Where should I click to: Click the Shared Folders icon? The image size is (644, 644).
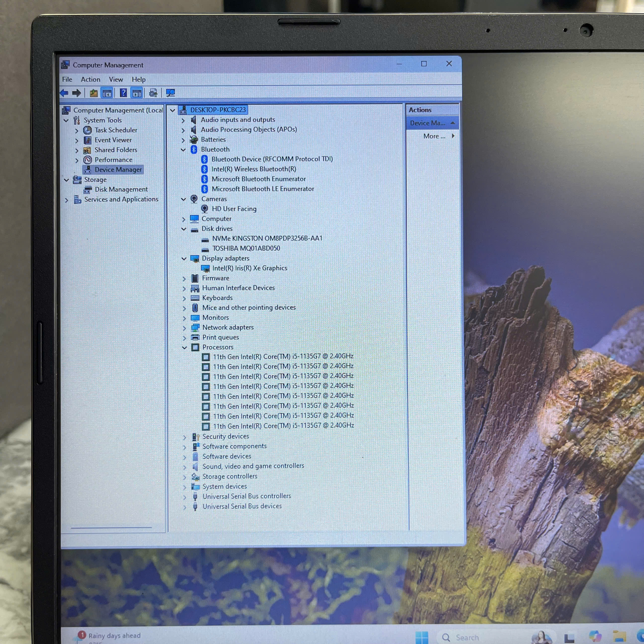tap(87, 150)
